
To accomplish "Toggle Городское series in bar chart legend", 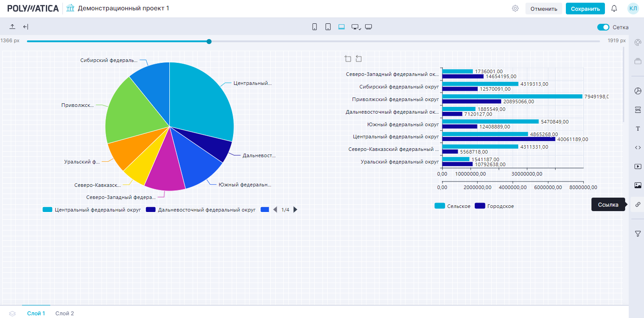I will [x=494, y=206].
